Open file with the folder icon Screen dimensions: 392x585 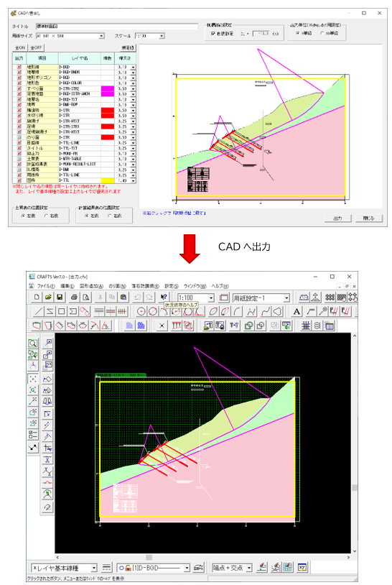click(48, 298)
